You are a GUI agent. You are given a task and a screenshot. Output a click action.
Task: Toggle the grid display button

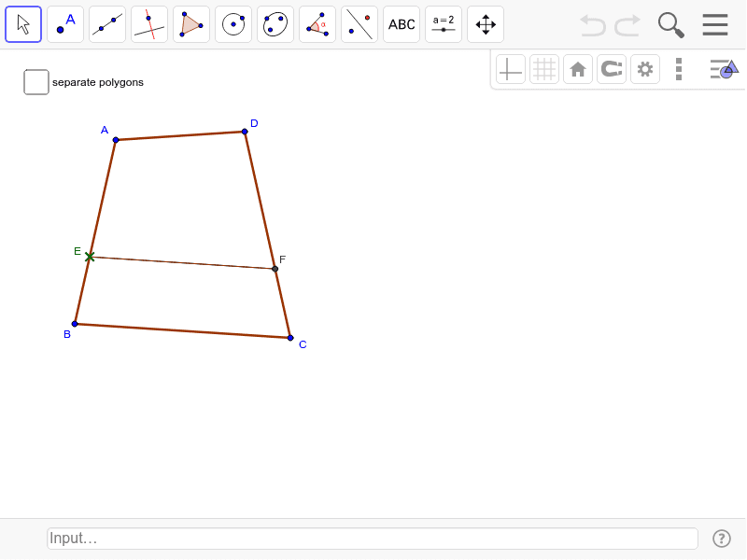point(544,69)
